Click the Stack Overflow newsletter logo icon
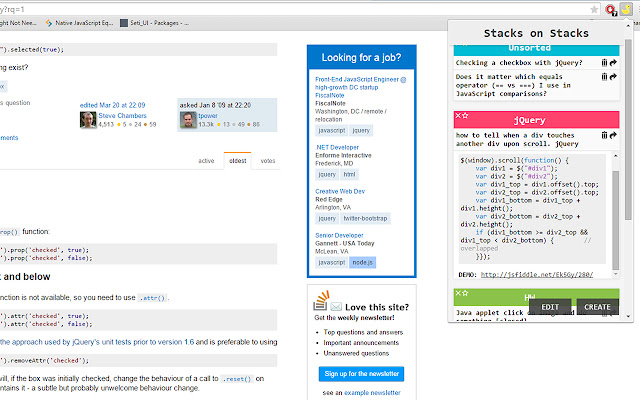The height and width of the screenshot is (400, 640). click(321, 300)
